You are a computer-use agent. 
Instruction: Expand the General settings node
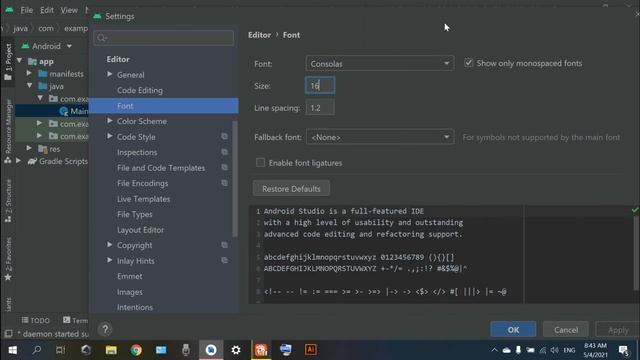tap(109, 74)
